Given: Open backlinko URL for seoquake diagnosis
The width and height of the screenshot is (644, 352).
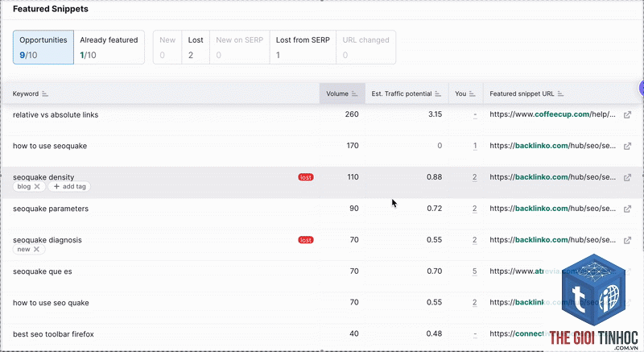Looking at the screenshot, I should coord(552,240).
